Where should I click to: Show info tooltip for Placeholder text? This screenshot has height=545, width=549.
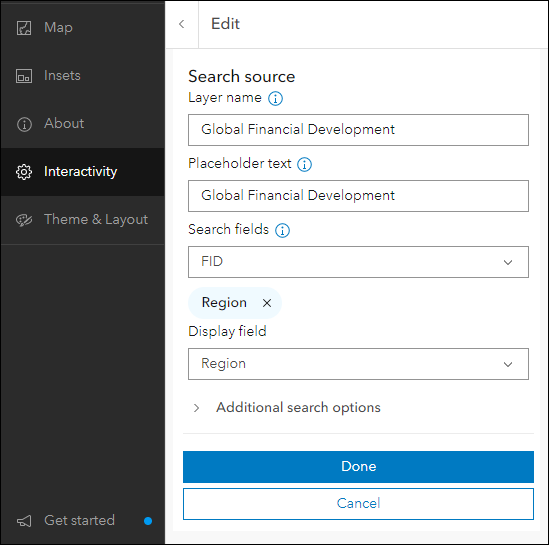[x=304, y=164]
